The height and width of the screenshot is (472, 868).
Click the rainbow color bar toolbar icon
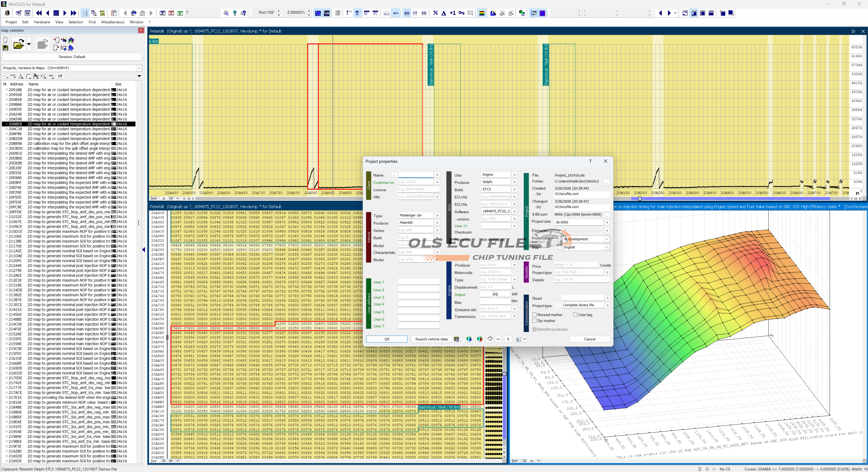click(481, 13)
